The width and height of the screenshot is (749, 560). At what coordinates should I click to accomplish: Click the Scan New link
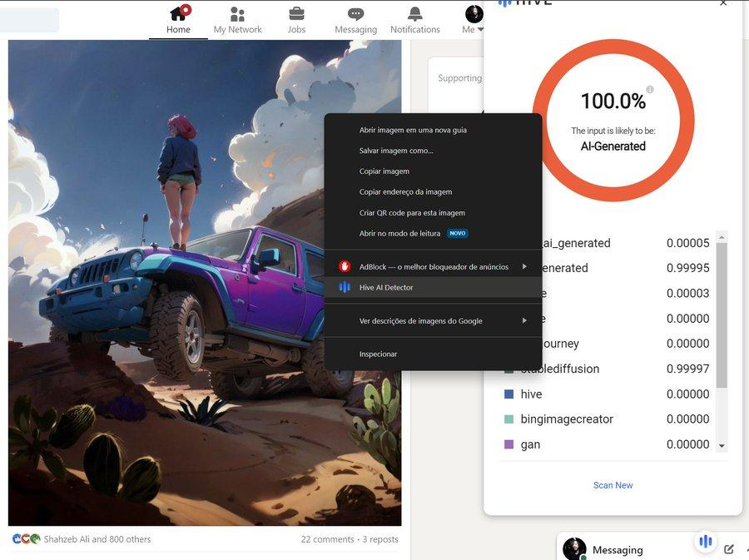(x=613, y=485)
